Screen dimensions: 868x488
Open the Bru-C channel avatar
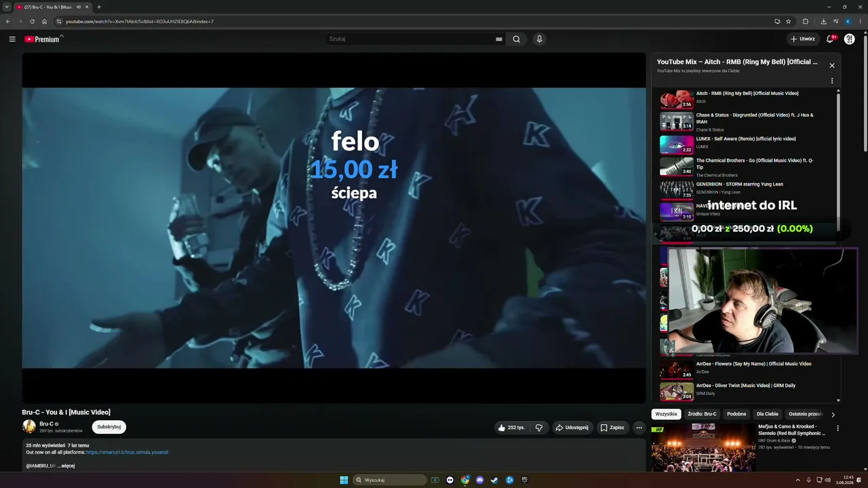tap(29, 426)
